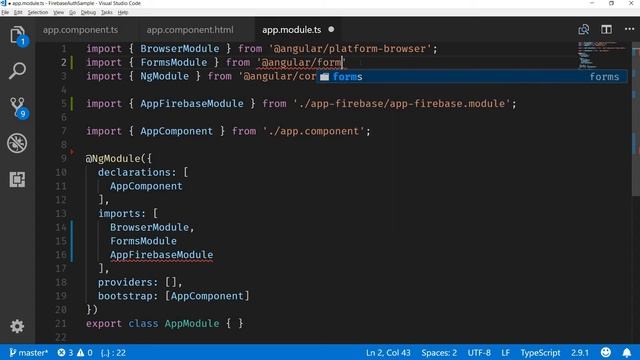640x360 pixels.
Task: Click 'BrowserModule,' on line 14
Action: 152,227
